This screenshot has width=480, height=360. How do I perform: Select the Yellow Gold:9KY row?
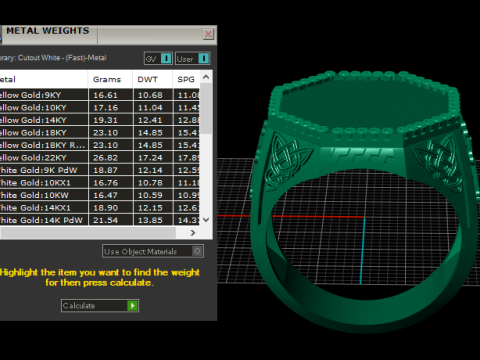[100, 95]
